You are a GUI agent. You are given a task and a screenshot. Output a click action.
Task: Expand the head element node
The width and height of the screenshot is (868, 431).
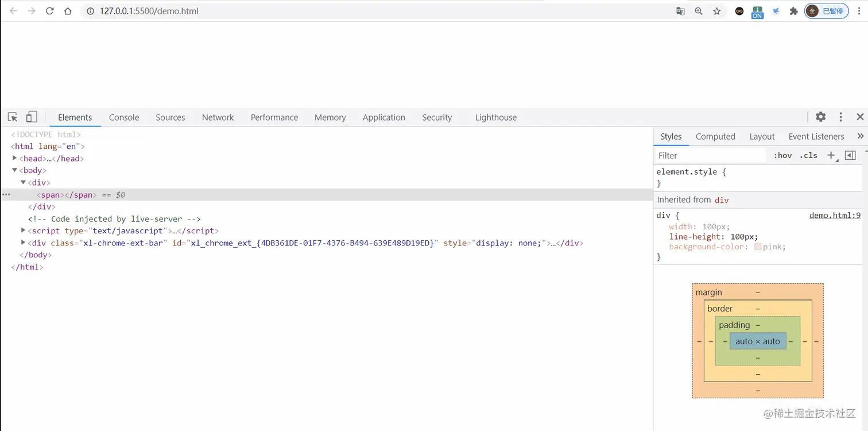click(x=15, y=158)
